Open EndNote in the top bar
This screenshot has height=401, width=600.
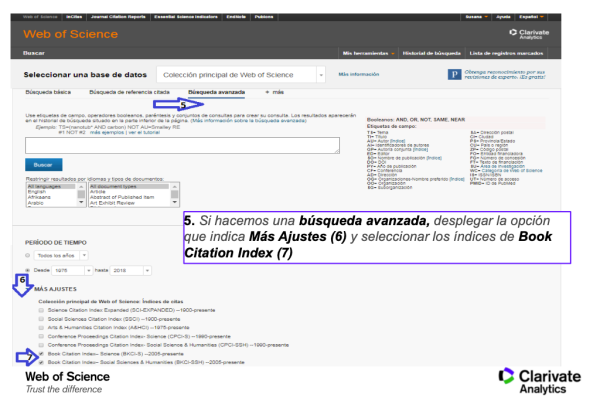pyautogui.click(x=236, y=17)
